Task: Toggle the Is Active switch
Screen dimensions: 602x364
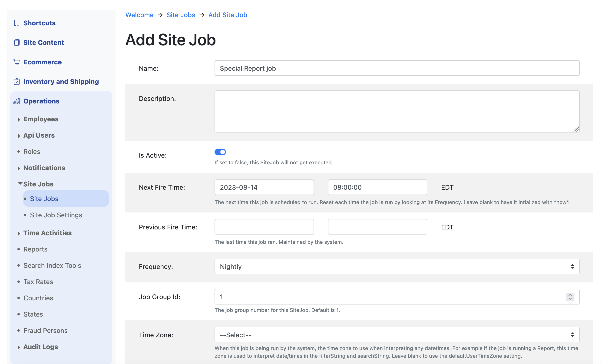Action: pyautogui.click(x=220, y=152)
